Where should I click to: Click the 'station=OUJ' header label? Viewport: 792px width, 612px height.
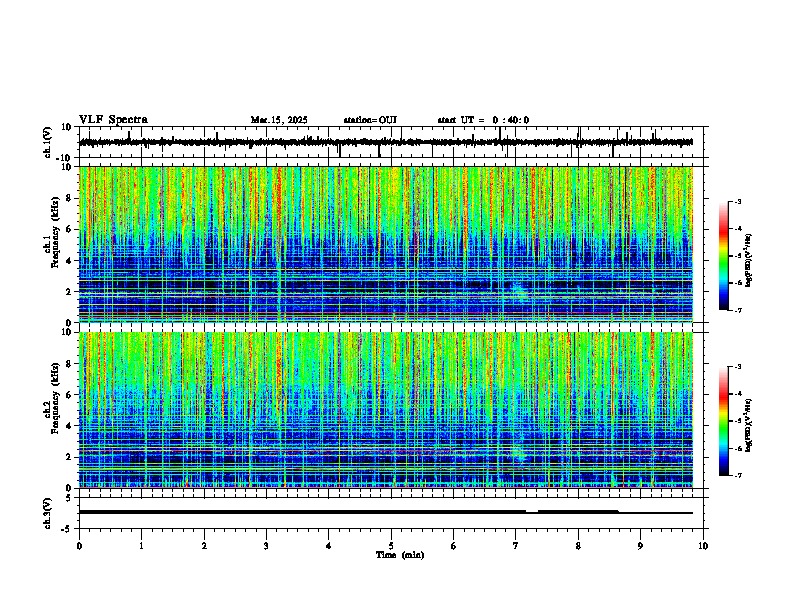click(x=370, y=120)
